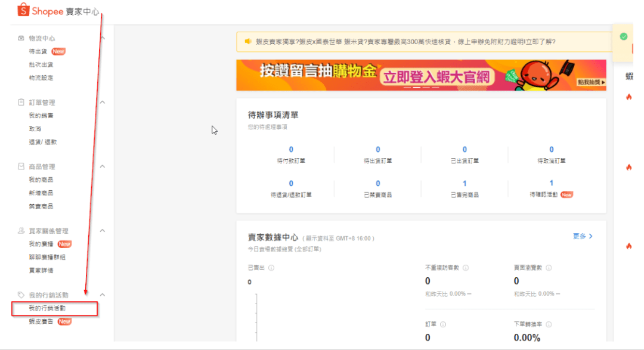The width and height of the screenshot is (644, 350).
Task: Open 取消 under 訂單管理
Action: pos(35,129)
